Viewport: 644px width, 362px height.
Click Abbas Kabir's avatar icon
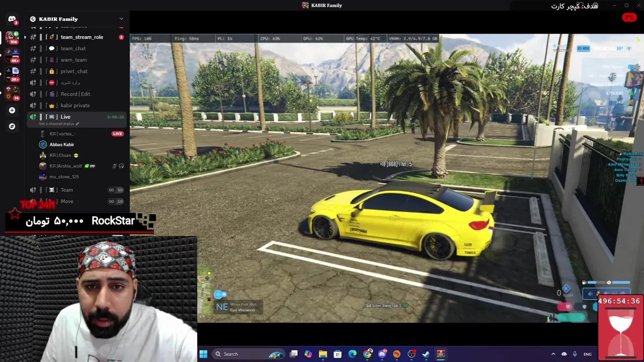point(43,145)
